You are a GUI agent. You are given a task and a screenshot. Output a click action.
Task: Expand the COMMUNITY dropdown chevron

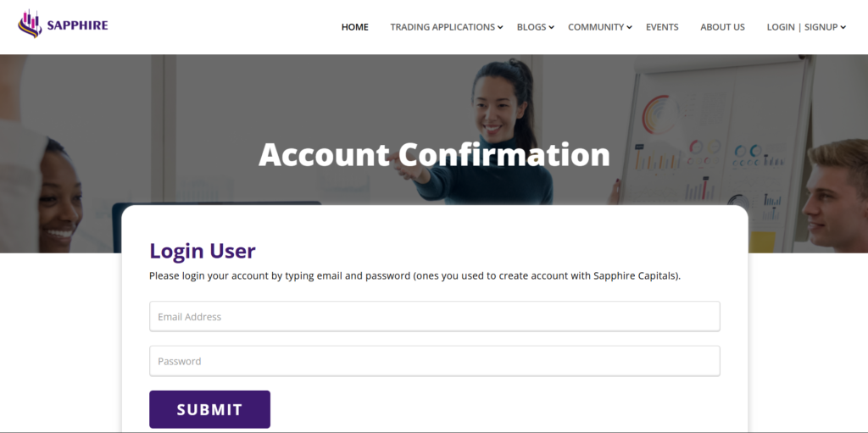coord(630,28)
